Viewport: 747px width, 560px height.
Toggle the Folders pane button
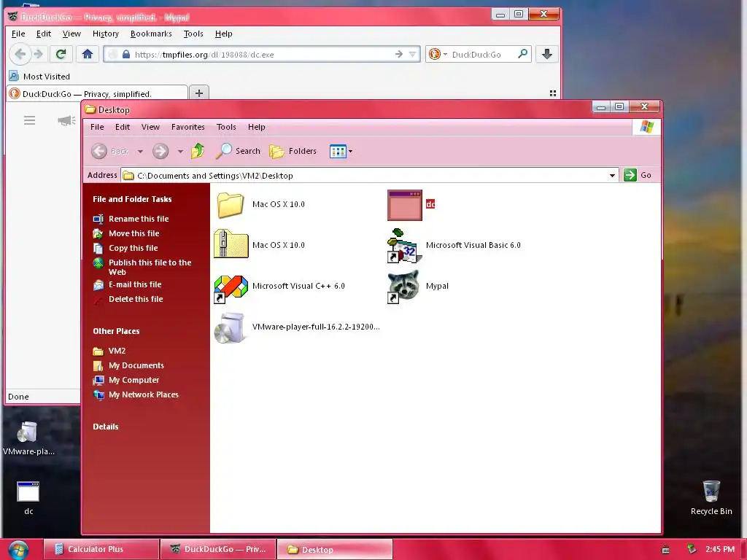(293, 152)
